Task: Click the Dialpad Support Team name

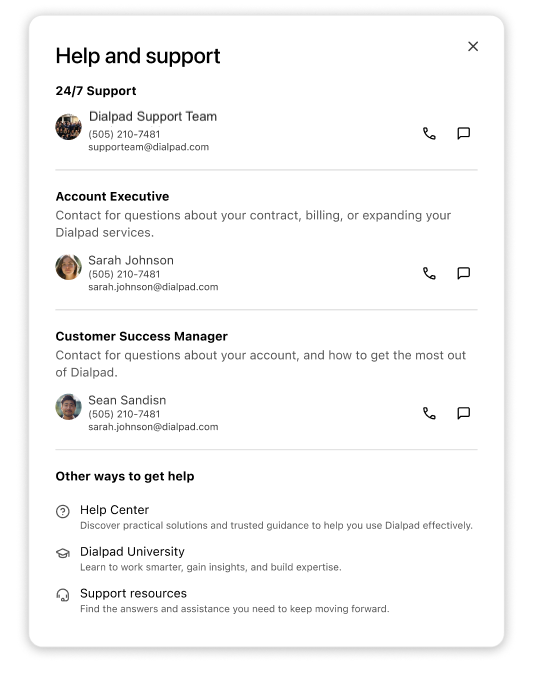Action: 153,116
